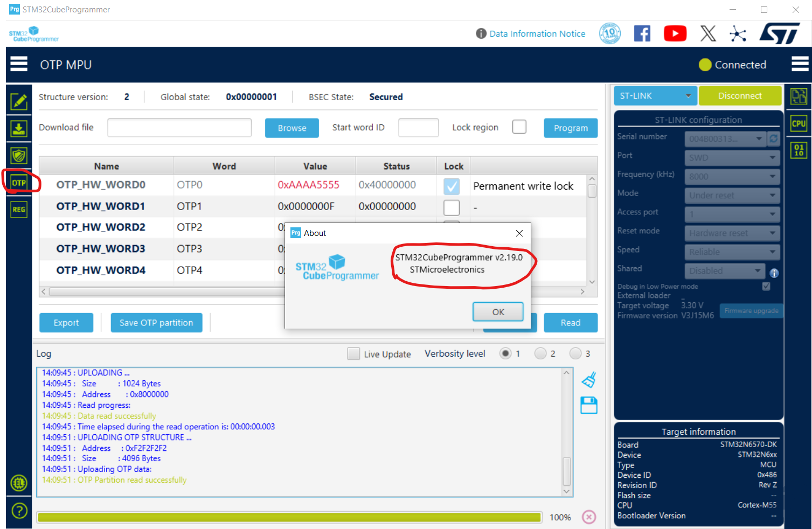This screenshot has height=529, width=812.
Task: Open the binary 0110 icon on right sidebar
Action: 799,150
